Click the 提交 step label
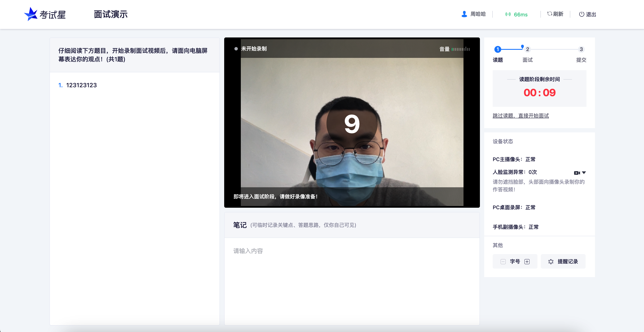The width and height of the screenshot is (644, 332). coord(581,60)
